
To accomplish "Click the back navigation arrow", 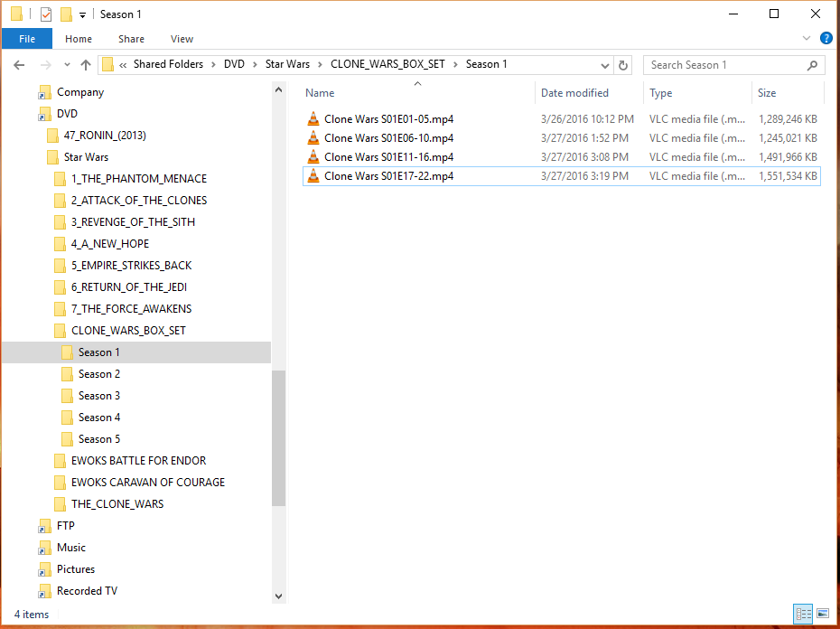I will click(19, 64).
